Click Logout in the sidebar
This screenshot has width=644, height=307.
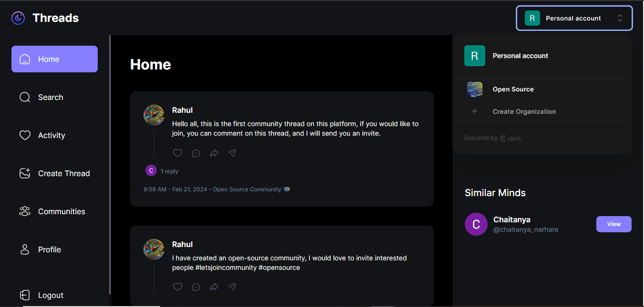[x=54, y=295]
